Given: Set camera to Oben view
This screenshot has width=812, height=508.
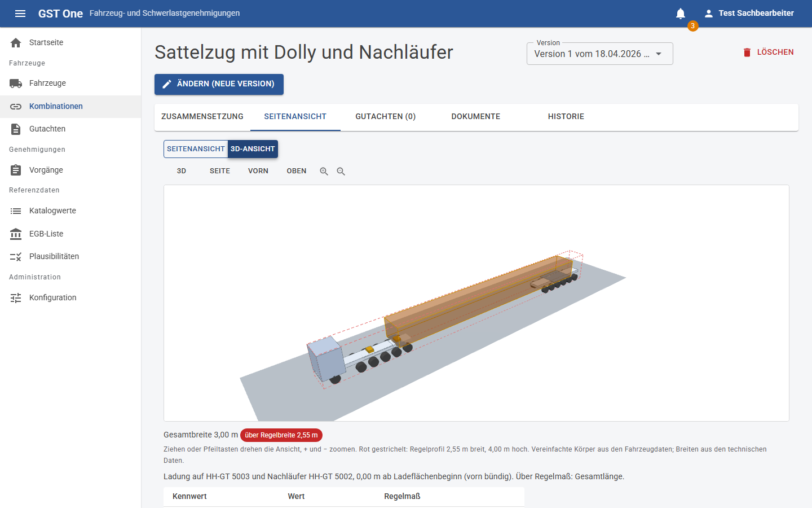Looking at the screenshot, I should [x=297, y=171].
